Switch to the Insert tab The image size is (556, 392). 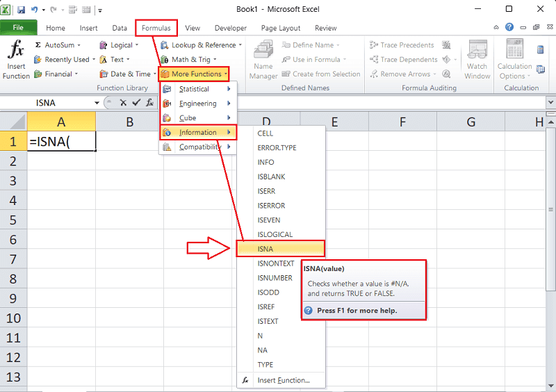point(88,28)
